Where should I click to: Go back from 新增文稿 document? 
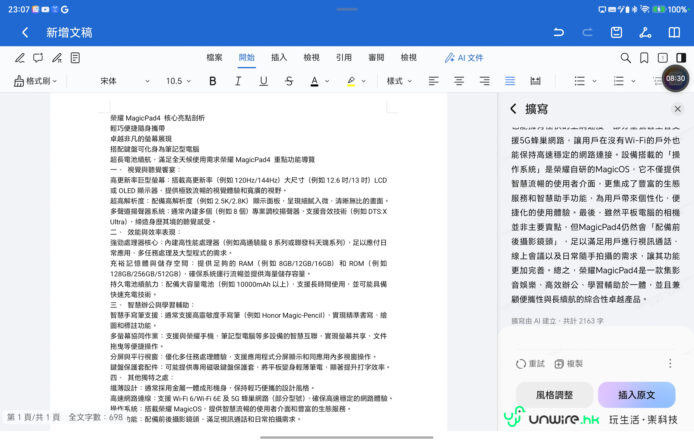[x=25, y=32]
